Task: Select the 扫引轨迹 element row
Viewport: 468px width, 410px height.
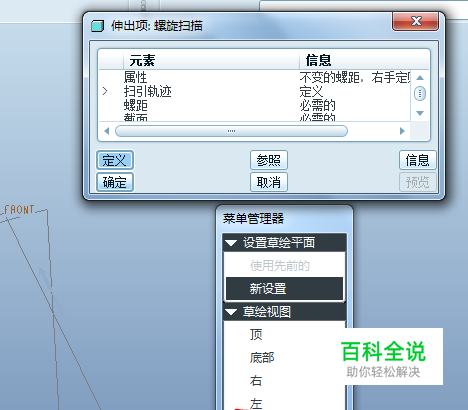Action: click(255, 91)
